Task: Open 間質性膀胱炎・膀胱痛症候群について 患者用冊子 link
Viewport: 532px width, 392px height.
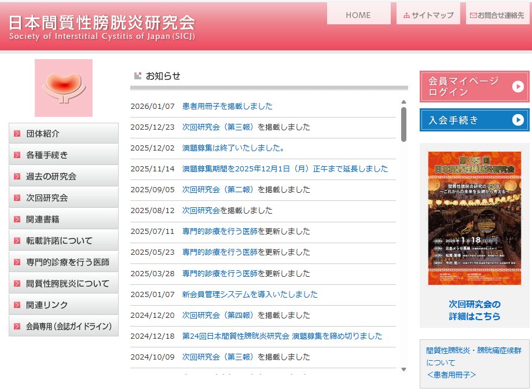Action: (474, 362)
